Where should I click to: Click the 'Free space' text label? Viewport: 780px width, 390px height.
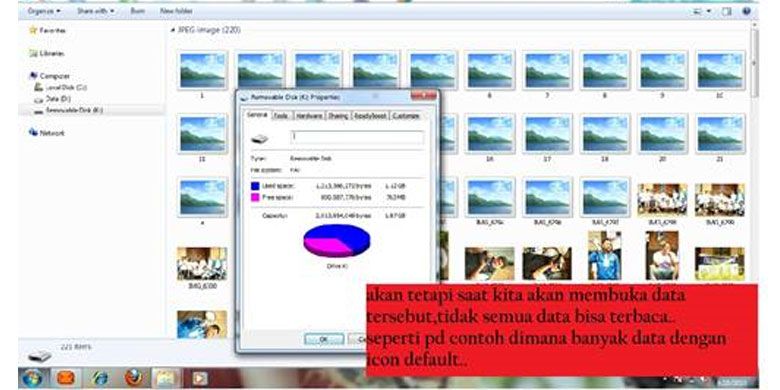(x=277, y=197)
